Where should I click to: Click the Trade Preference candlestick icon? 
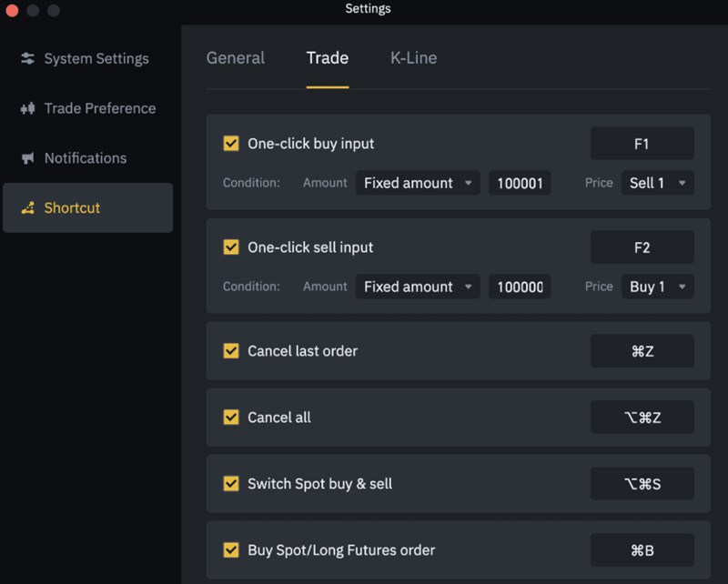pyautogui.click(x=27, y=108)
